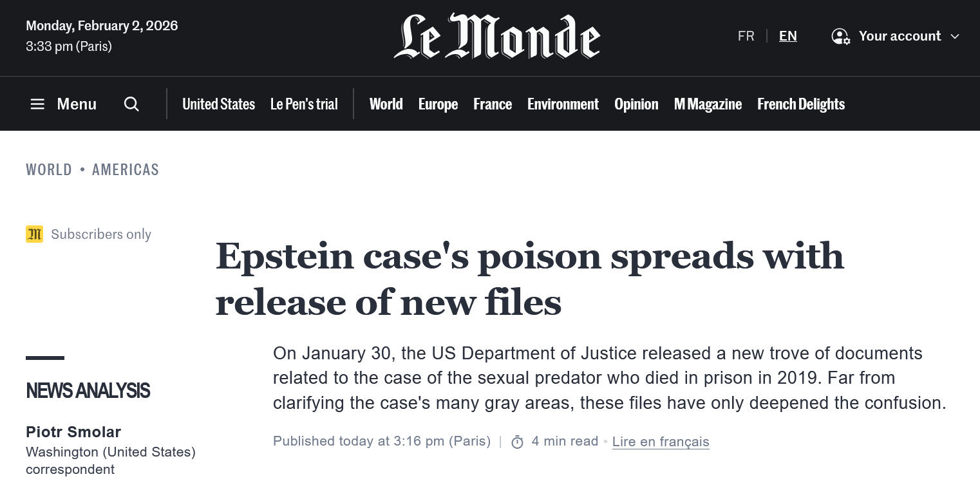Viewport: 980px width, 490px height.
Task: Open author Piotr Smolar's page
Action: 73,431
